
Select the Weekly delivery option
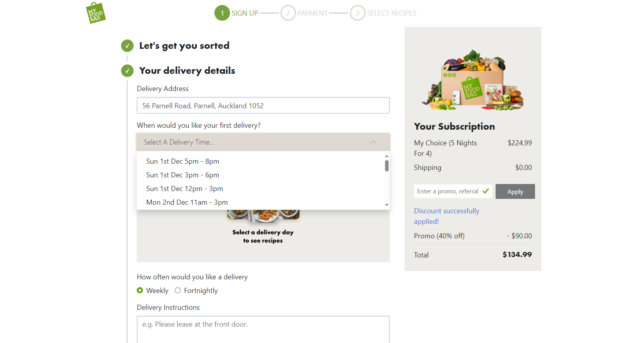tap(140, 290)
